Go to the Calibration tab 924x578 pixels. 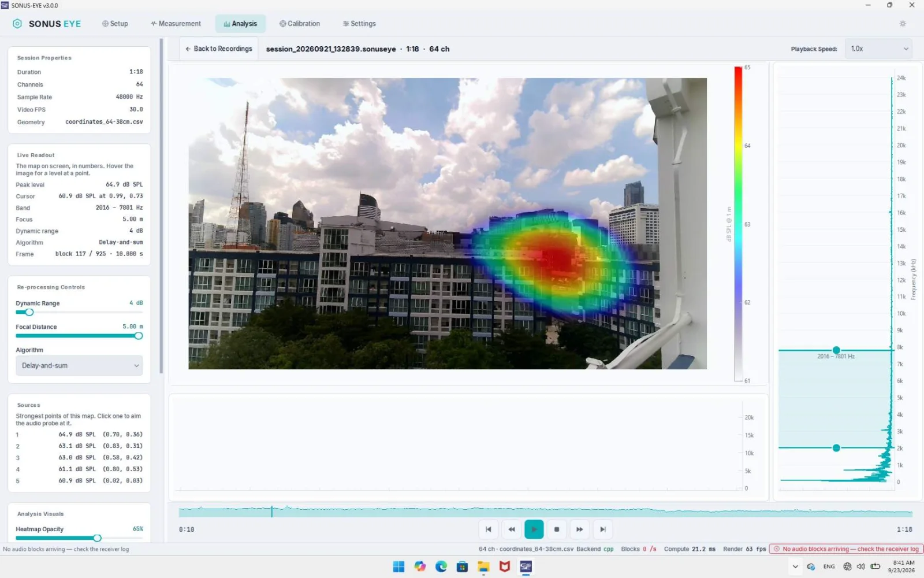(x=300, y=24)
